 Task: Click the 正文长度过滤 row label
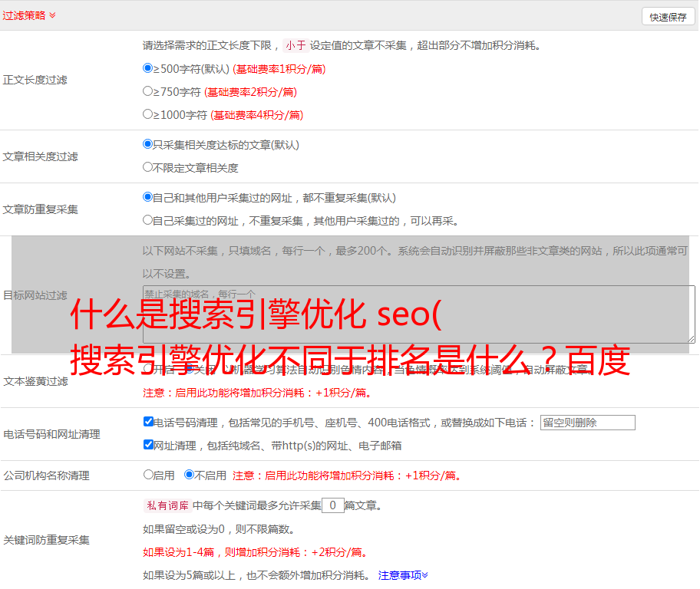click(35, 80)
